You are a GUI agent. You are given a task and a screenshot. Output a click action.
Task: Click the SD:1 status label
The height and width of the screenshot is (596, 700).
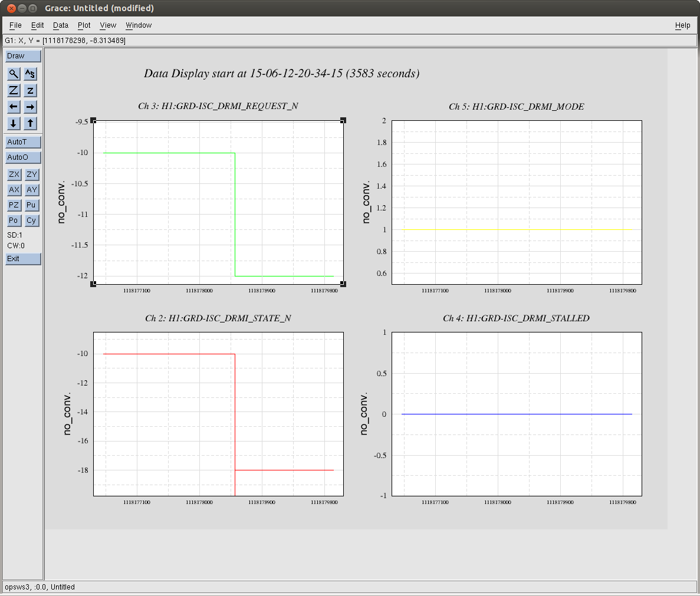coord(15,235)
